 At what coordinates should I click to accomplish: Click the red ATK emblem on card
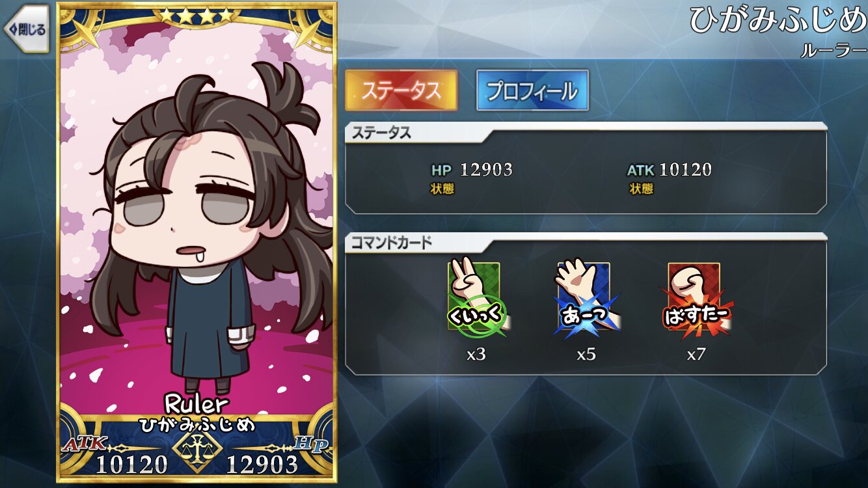(x=85, y=445)
